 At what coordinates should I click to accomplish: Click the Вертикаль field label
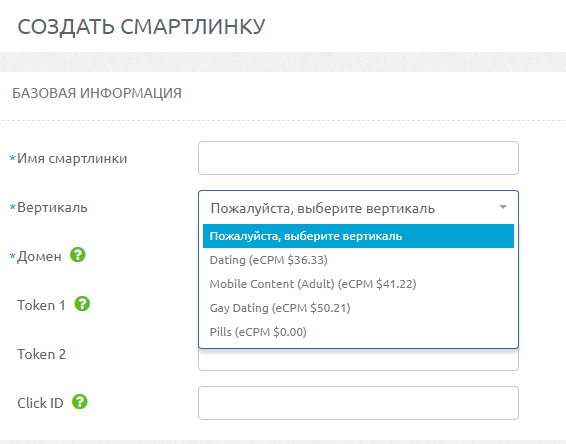point(52,208)
